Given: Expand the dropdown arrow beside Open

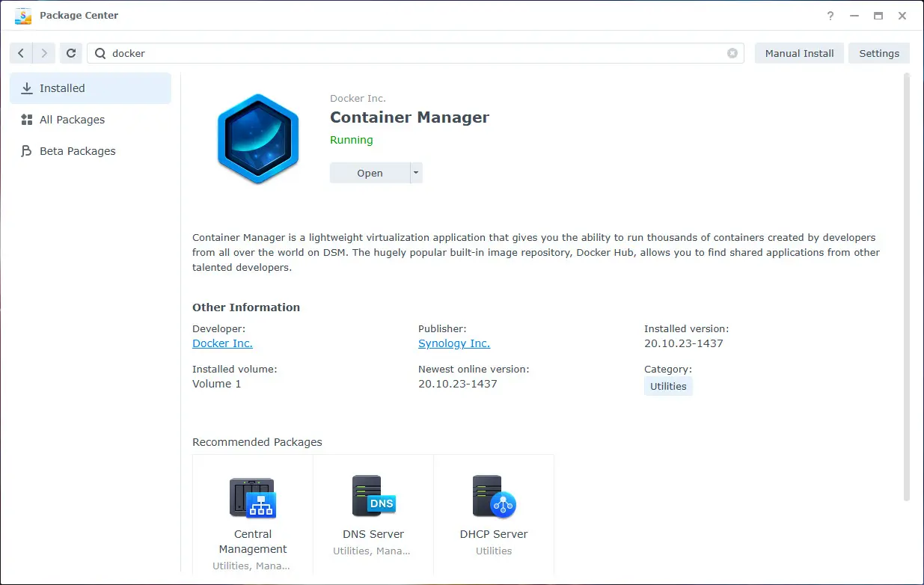Looking at the screenshot, I should point(417,173).
